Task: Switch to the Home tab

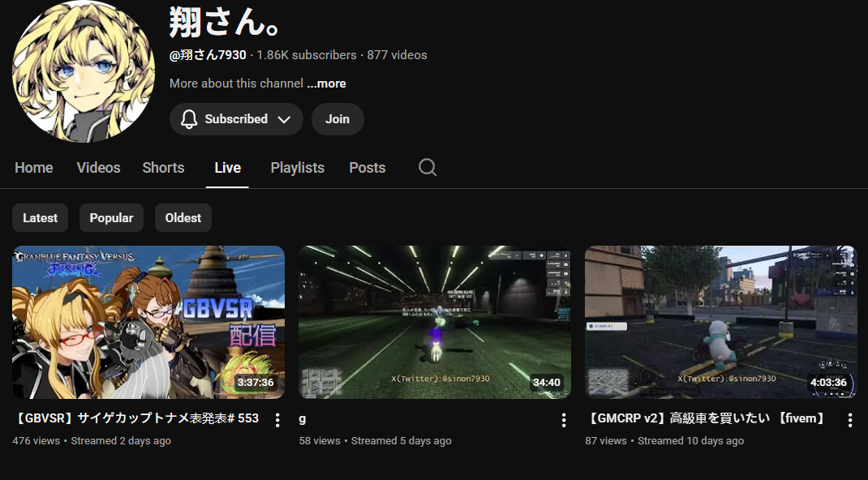Action: (34, 168)
